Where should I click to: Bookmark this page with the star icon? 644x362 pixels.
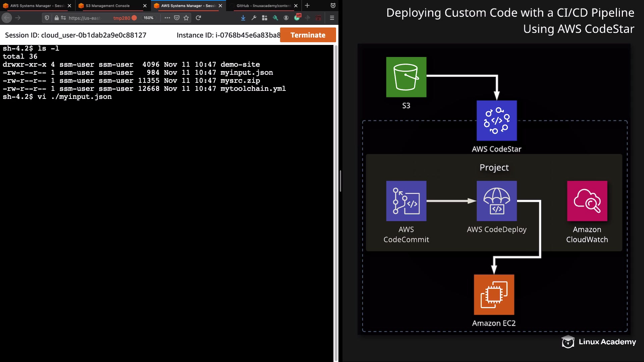pyautogui.click(x=186, y=18)
